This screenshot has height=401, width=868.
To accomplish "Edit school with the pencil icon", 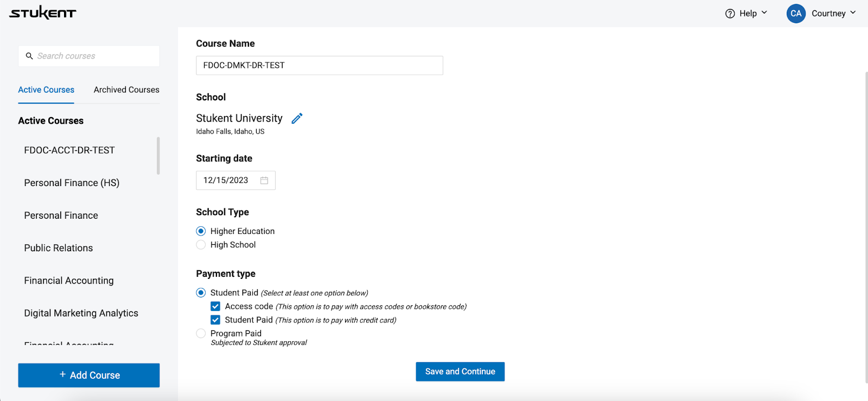I will [x=297, y=118].
